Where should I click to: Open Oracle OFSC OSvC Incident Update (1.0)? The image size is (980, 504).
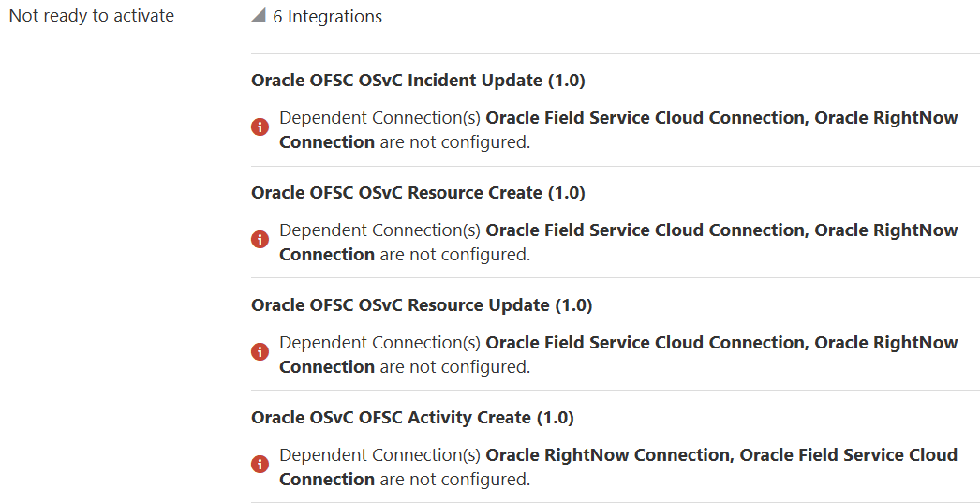[418, 81]
